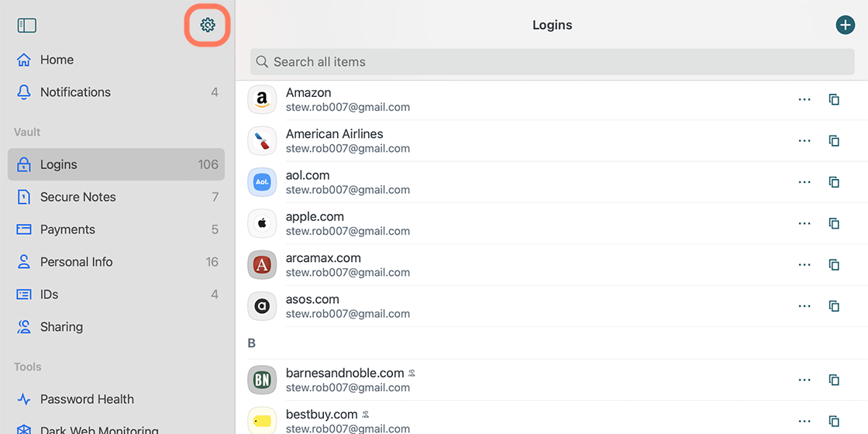Click the shared icon beside bestbuy.com
868x434 pixels.
click(365, 415)
